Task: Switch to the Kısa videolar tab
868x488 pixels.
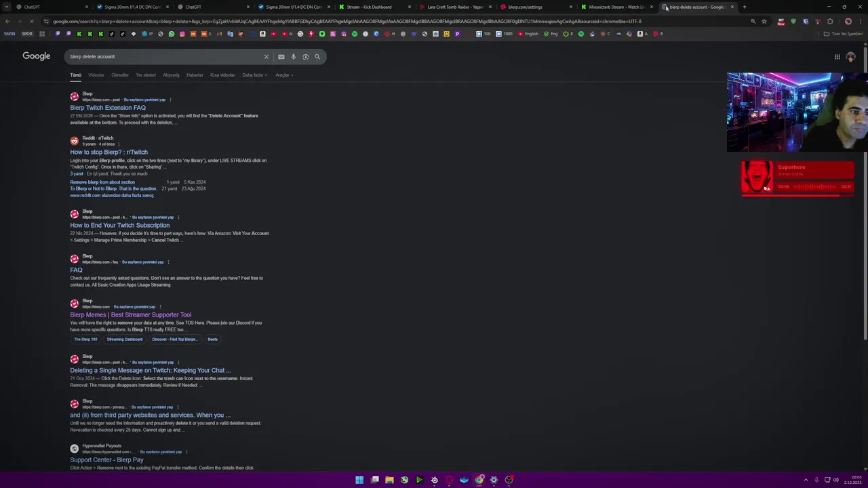Action: tap(222, 75)
